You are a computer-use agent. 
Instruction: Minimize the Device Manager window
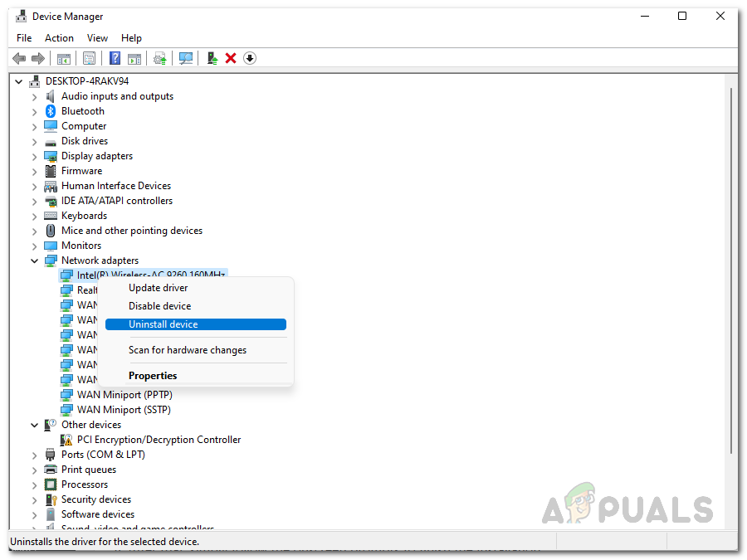click(645, 17)
